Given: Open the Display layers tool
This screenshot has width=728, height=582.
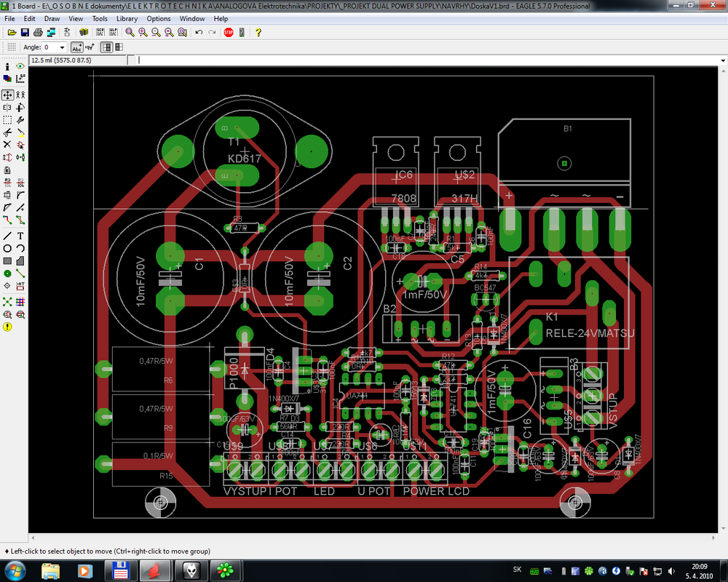Looking at the screenshot, I should coord(7,79).
